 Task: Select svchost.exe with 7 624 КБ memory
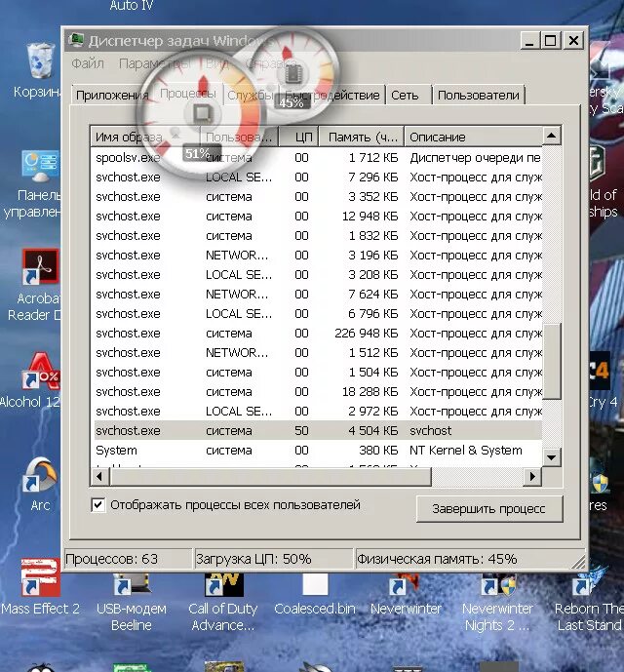point(316,294)
